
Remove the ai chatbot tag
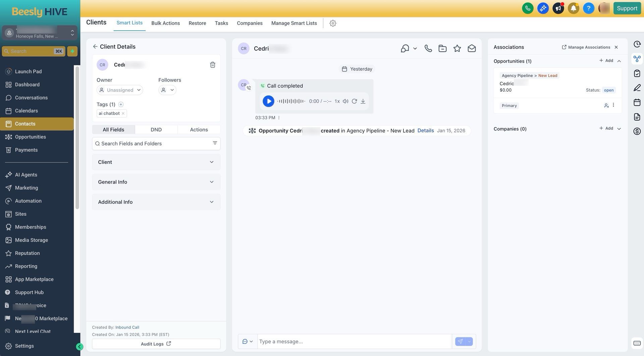[123, 113]
